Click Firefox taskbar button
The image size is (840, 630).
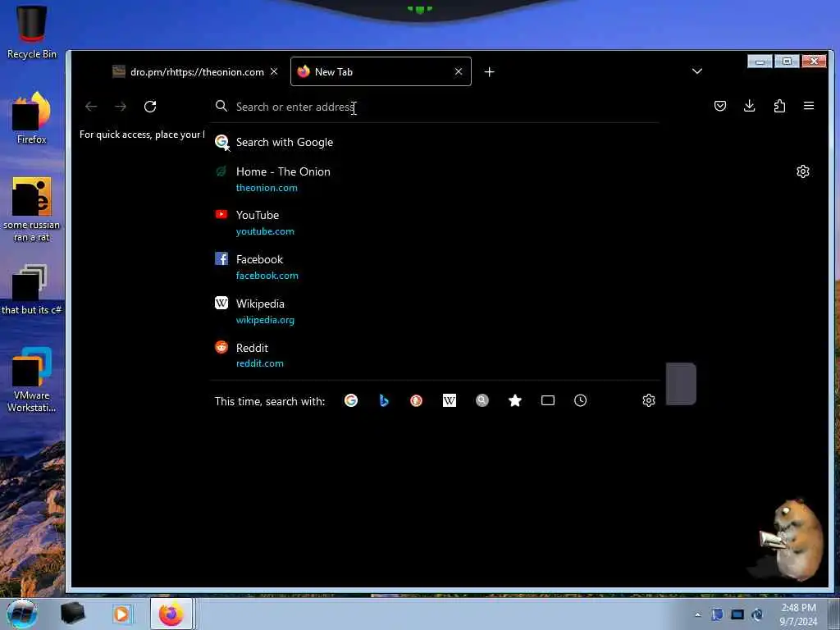(x=171, y=614)
